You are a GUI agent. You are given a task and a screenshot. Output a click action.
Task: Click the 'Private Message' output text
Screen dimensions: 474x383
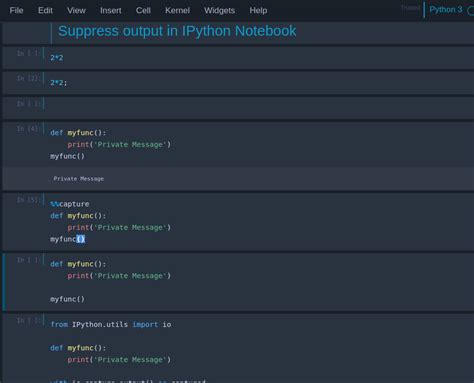pyautogui.click(x=79, y=179)
